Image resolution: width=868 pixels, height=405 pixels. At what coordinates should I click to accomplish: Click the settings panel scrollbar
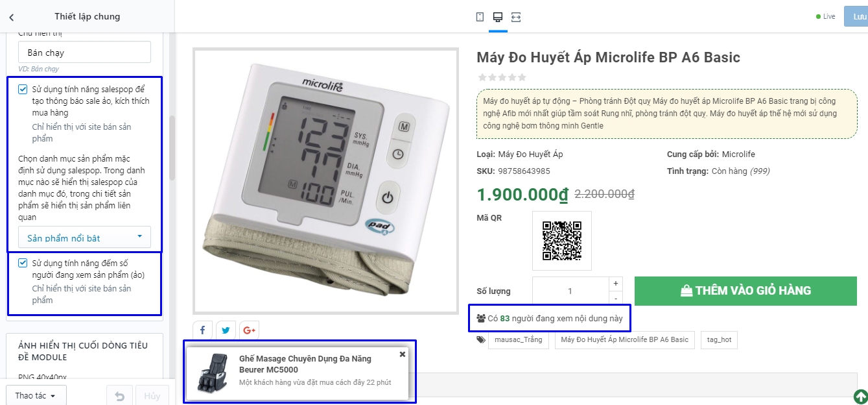coord(172,148)
